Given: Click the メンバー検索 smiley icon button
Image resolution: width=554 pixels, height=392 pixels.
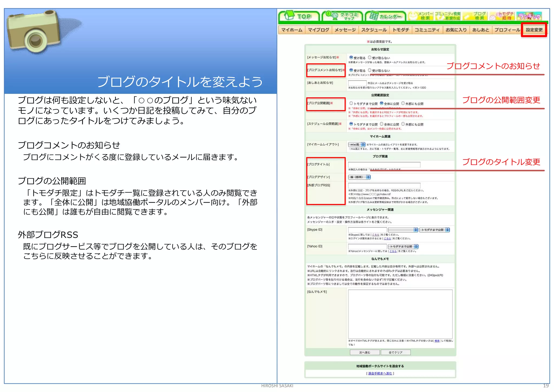Looking at the screenshot, I should click(421, 16).
